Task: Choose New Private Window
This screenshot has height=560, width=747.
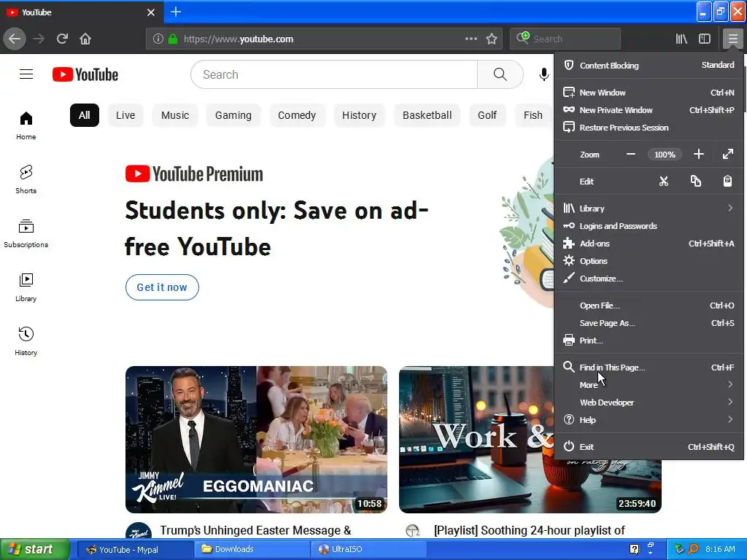Action: point(649,110)
